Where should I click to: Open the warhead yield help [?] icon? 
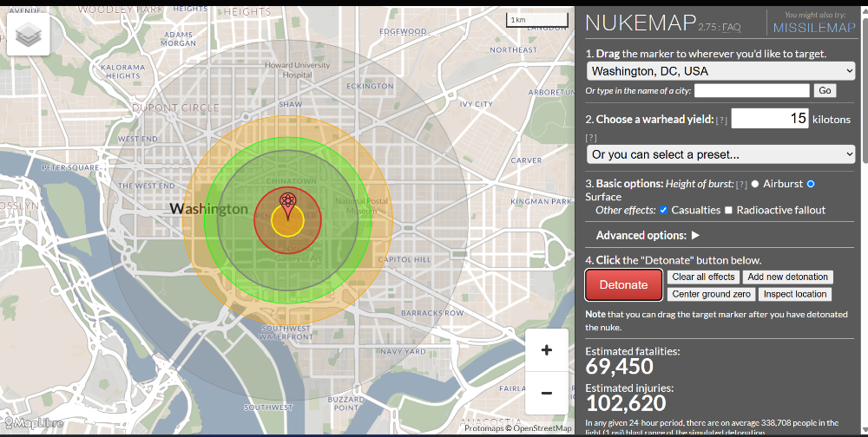[x=721, y=120]
